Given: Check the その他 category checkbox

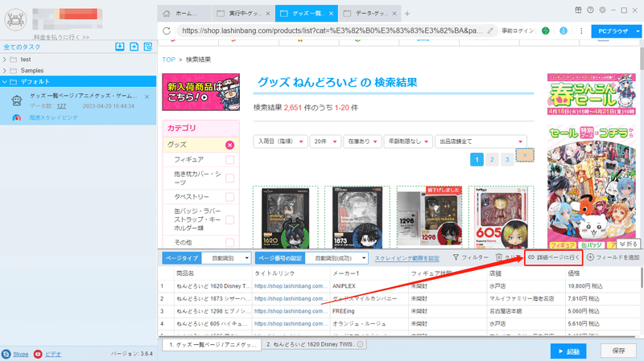Looking at the screenshot, I should pyautogui.click(x=229, y=243).
